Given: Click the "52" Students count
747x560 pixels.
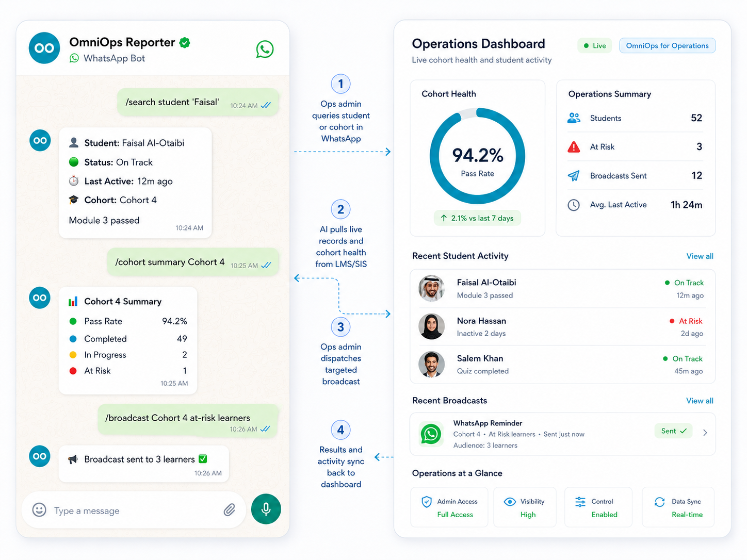Looking at the screenshot, I should pos(696,118).
